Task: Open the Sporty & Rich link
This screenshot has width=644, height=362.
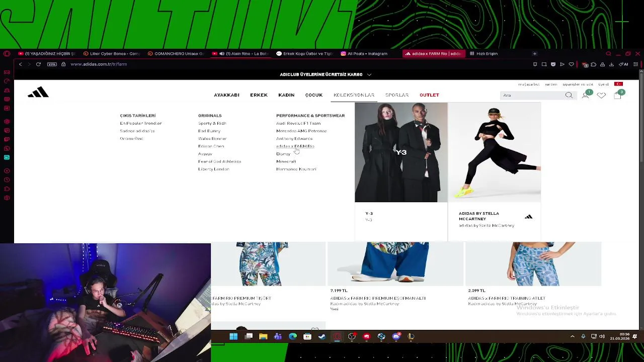Action: pyautogui.click(x=212, y=124)
